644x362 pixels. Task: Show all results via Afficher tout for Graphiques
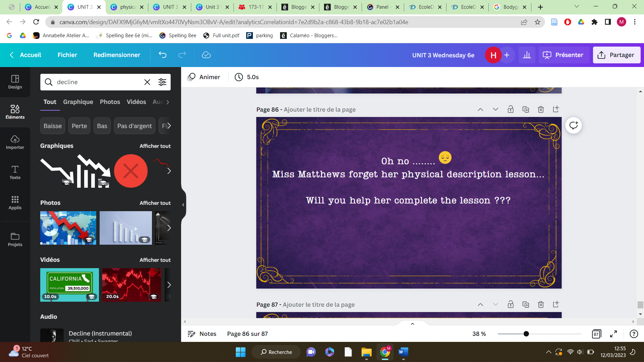coord(155,146)
